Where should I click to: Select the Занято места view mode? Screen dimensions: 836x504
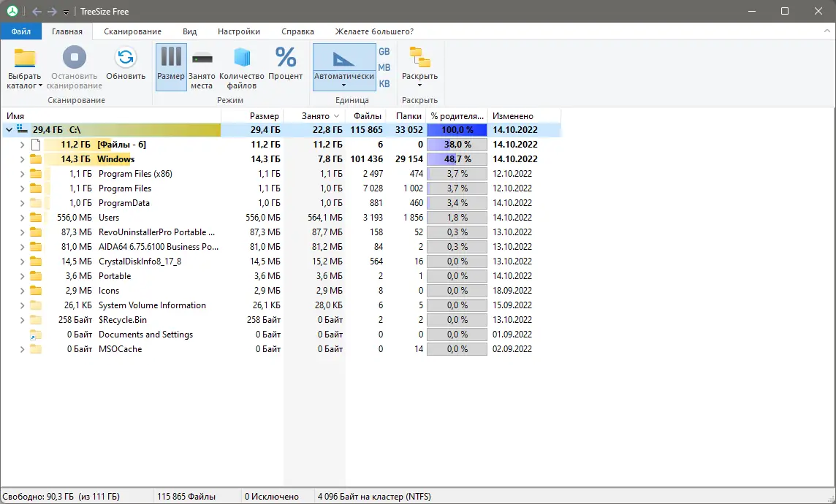[x=202, y=68]
